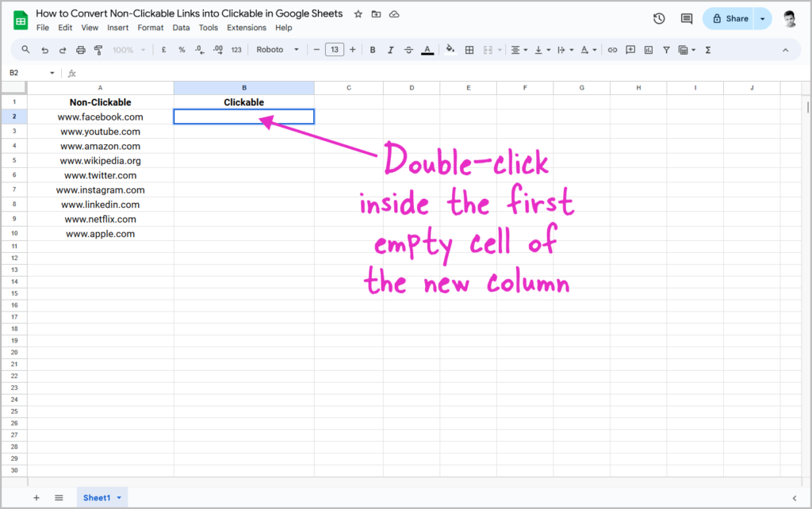Open the Tools menu

pos(209,28)
